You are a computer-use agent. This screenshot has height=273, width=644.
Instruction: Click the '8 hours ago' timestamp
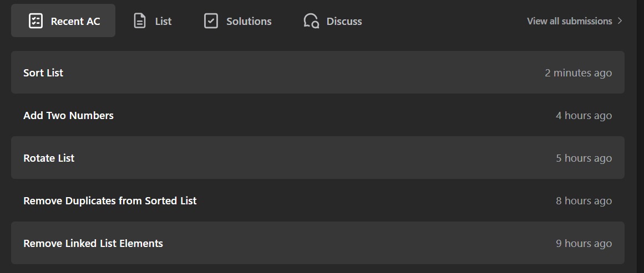click(584, 201)
